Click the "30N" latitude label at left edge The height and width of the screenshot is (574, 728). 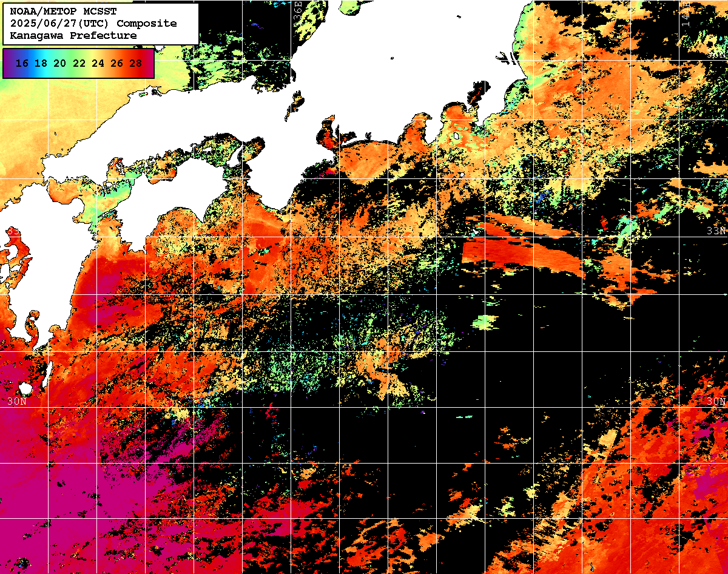(18, 402)
